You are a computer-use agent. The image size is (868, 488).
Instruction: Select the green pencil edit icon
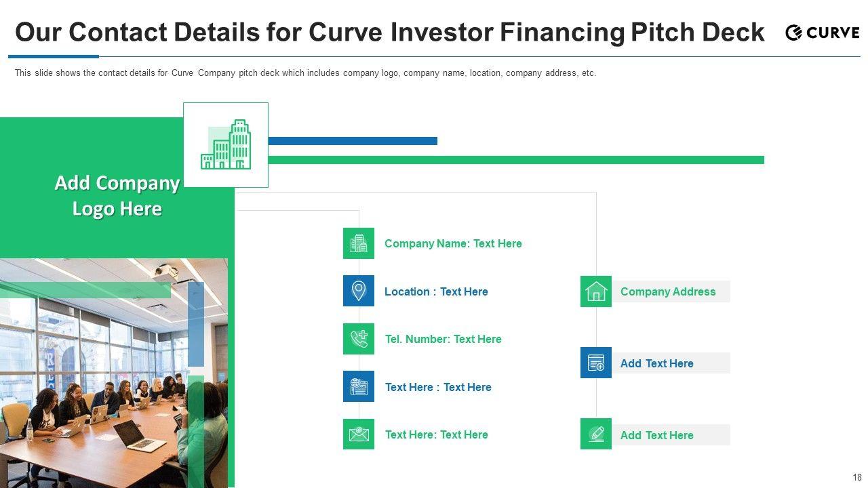(x=596, y=434)
